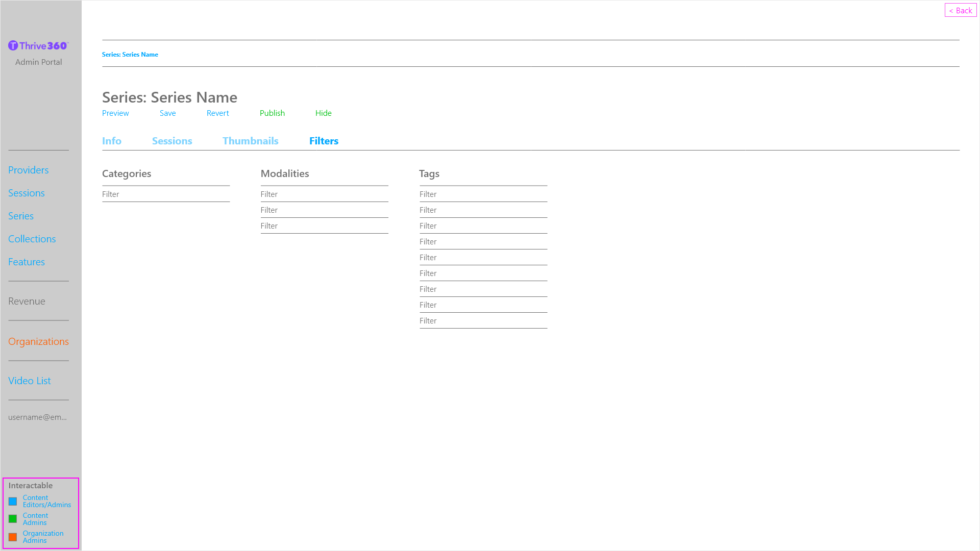Click the username email in sidebar
Viewport: 980px width, 551px height.
(x=37, y=417)
